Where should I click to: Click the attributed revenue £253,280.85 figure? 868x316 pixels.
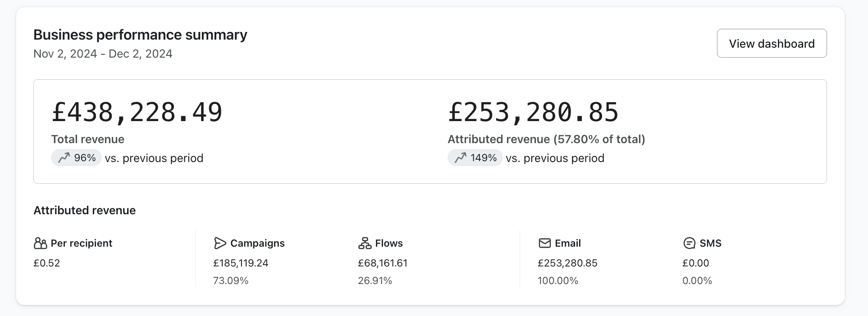pyautogui.click(x=533, y=112)
